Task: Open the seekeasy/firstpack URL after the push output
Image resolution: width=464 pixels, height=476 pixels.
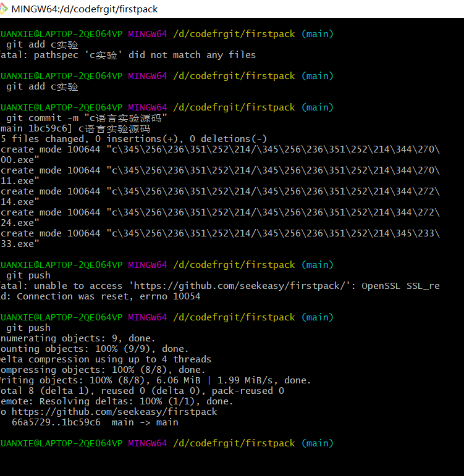Action: 114,412
